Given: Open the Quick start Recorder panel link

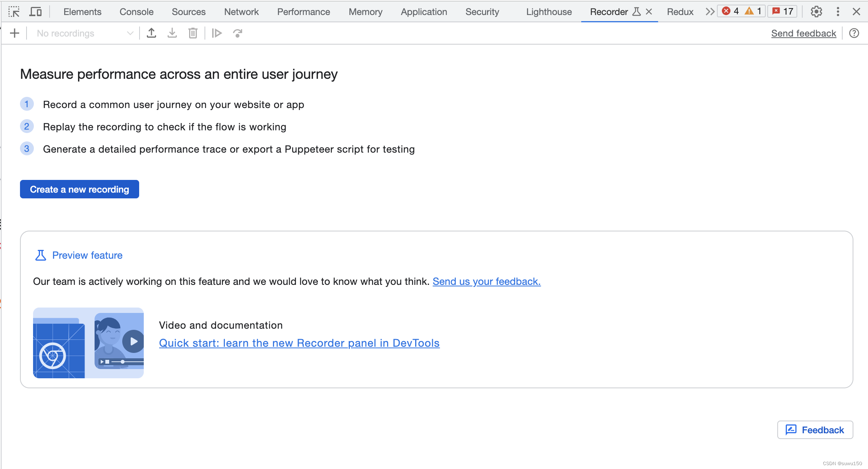Looking at the screenshot, I should (299, 343).
